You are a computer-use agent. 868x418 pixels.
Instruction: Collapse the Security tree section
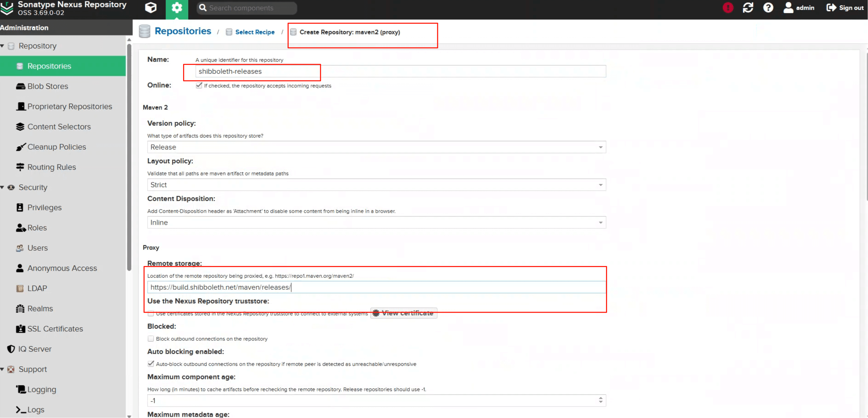(3, 187)
